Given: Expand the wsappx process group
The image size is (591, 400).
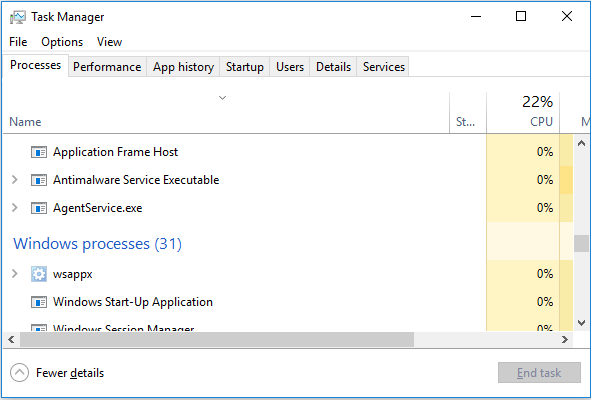Looking at the screenshot, I should click(x=15, y=273).
